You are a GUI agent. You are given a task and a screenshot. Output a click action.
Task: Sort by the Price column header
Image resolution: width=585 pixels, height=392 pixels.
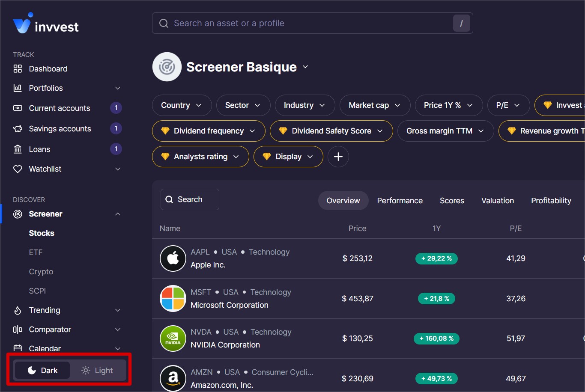(x=358, y=229)
